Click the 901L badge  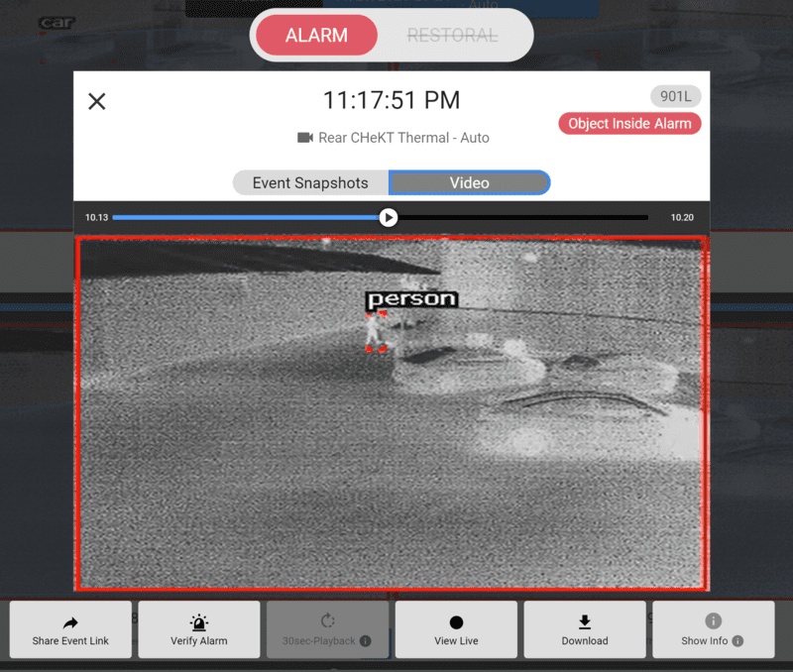pyautogui.click(x=676, y=96)
